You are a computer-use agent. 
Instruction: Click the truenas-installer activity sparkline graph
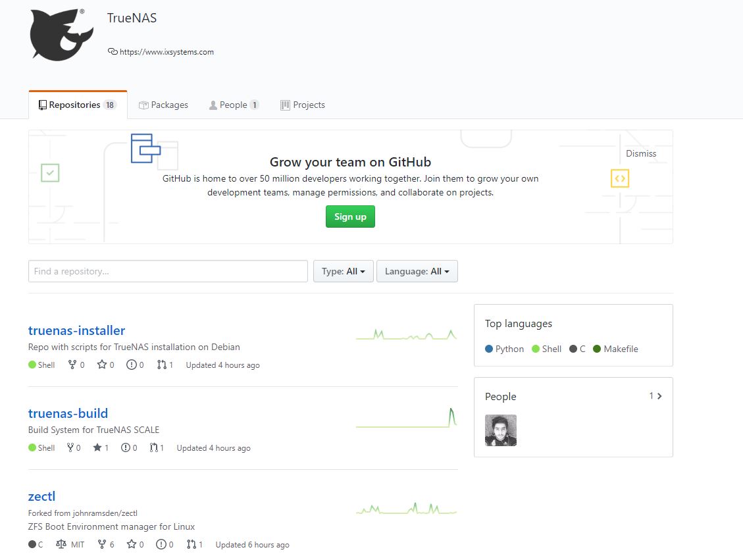406,334
